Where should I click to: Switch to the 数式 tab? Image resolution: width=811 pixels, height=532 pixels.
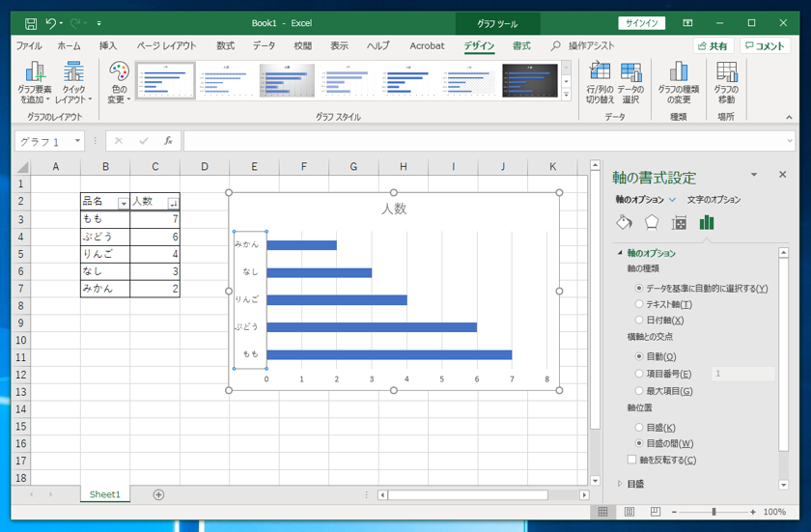225,46
